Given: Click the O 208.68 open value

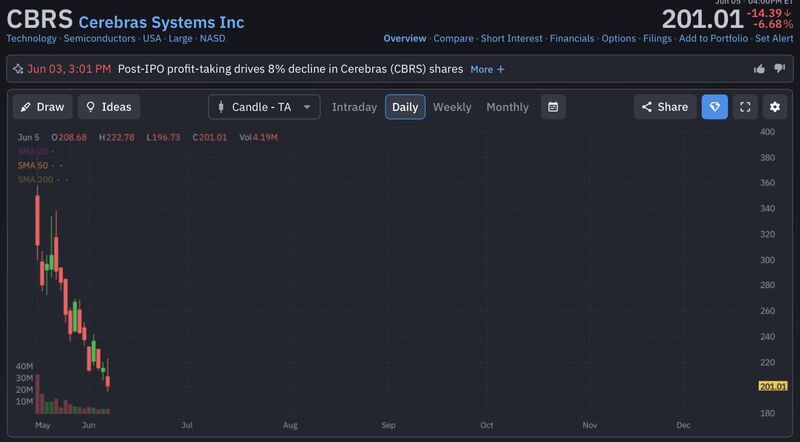Looking at the screenshot, I should 69,137.
